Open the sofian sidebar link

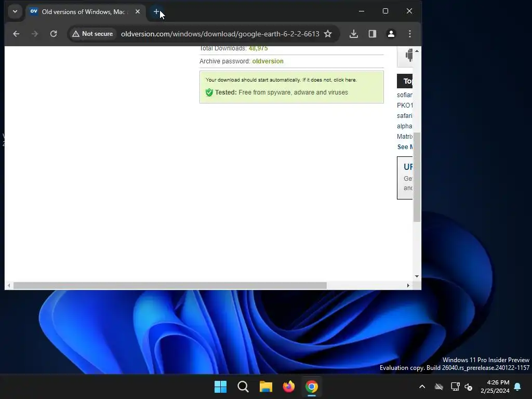point(404,95)
